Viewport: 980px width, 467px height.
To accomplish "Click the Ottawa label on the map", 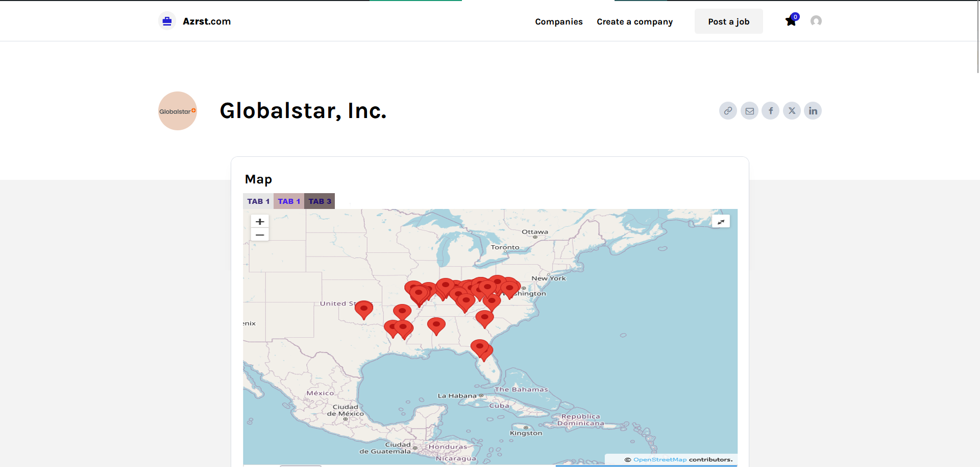I will 535,232.
